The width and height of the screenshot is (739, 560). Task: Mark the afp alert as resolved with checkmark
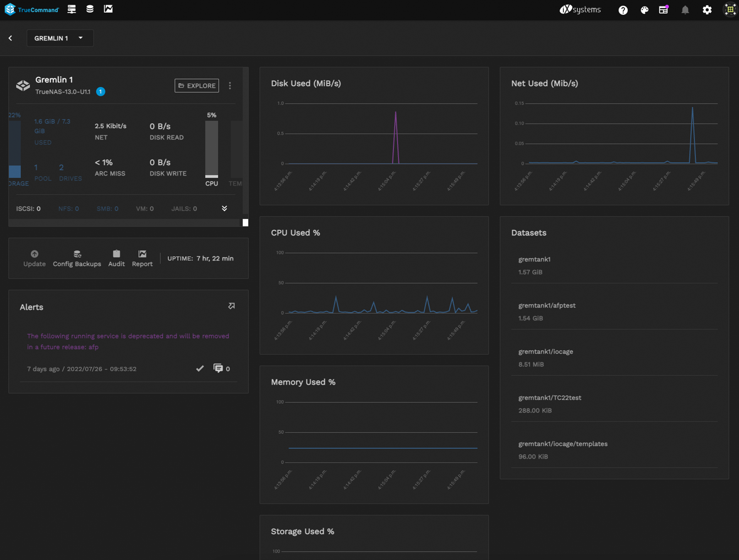point(200,369)
